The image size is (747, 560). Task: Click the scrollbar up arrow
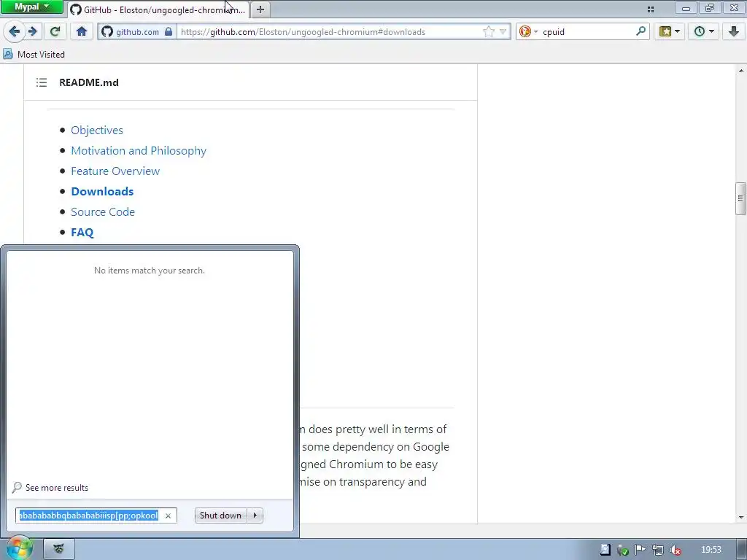point(740,71)
